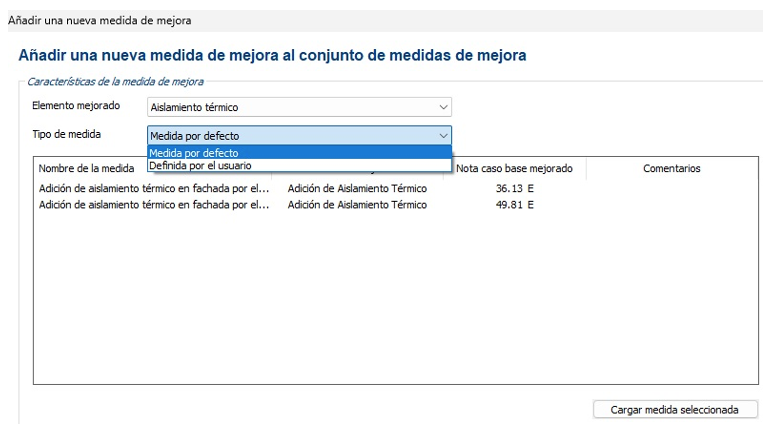This screenshot has width=772, height=436.
Task: Click first row's "Adición de Aislamiento Térmico" type cell
Action: [x=357, y=188]
